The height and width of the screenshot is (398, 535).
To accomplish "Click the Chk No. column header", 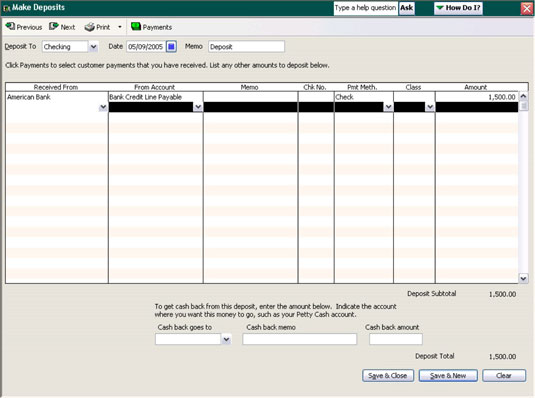I will (x=315, y=87).
